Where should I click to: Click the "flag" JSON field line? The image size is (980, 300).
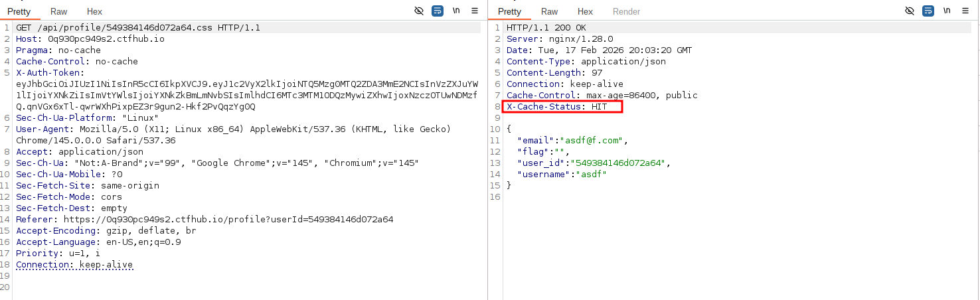pos(544,152)
